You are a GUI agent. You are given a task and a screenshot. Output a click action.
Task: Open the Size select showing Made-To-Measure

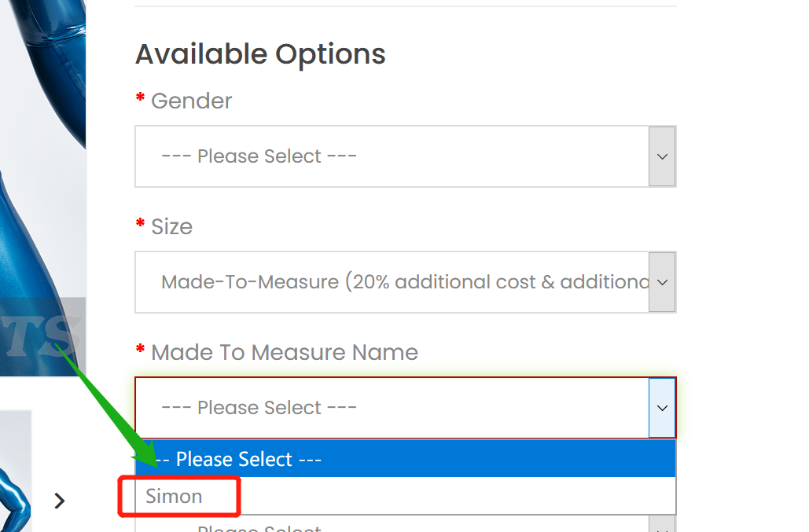tap(406, 282)
